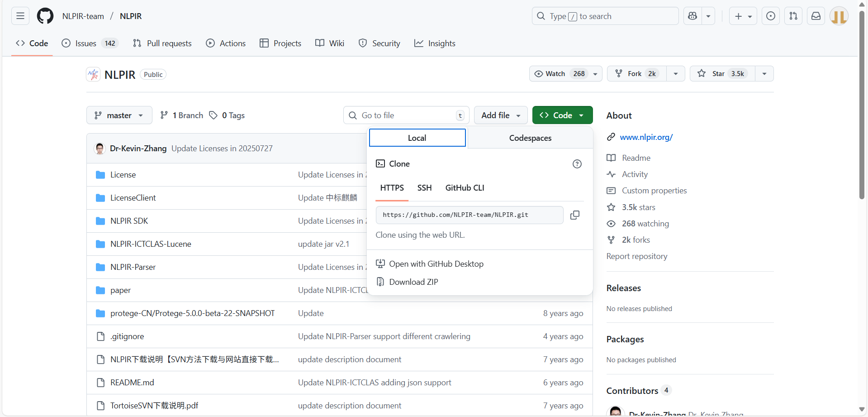The height and width of the screenshot is (417, 868).
Task: Switch to the Codespaces tab
Action: coord(530,138)
